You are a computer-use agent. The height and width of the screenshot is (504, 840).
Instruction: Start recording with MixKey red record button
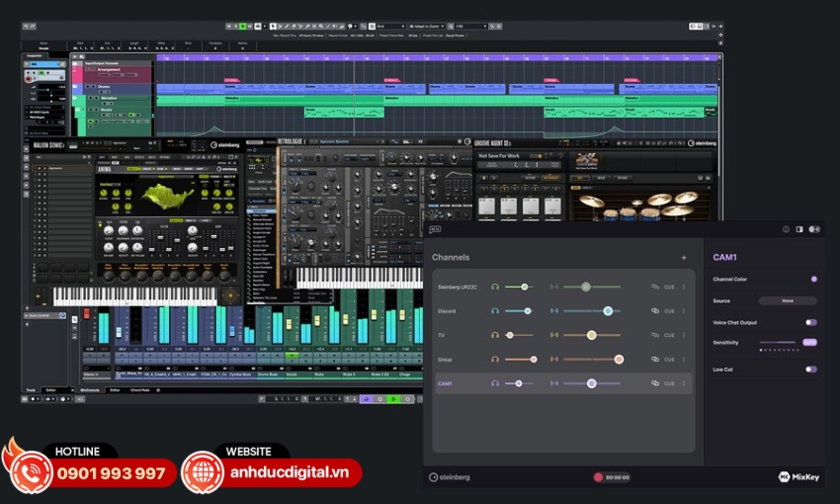[x=599, y=477]
